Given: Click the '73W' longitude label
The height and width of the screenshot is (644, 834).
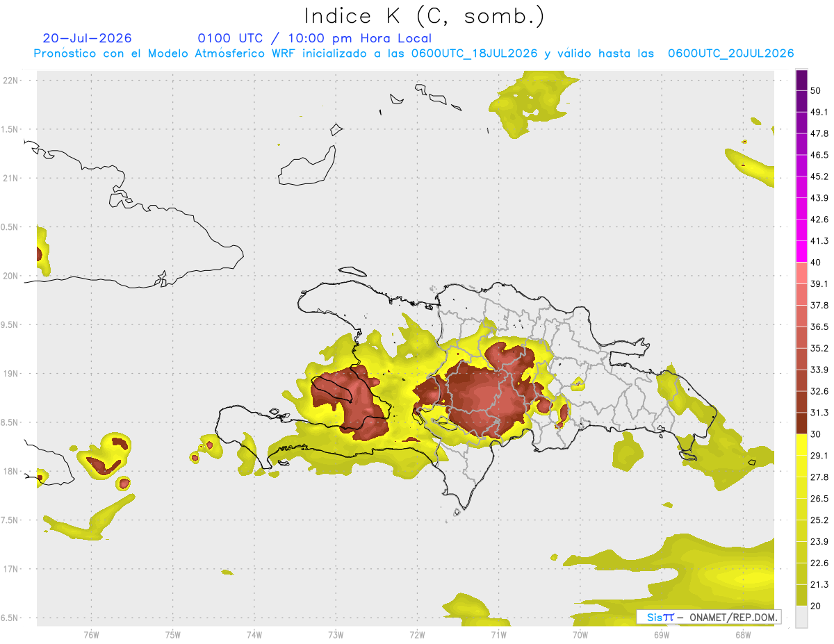Looking at the screenshot, I should pyautogui.click(x=336, y=634).
